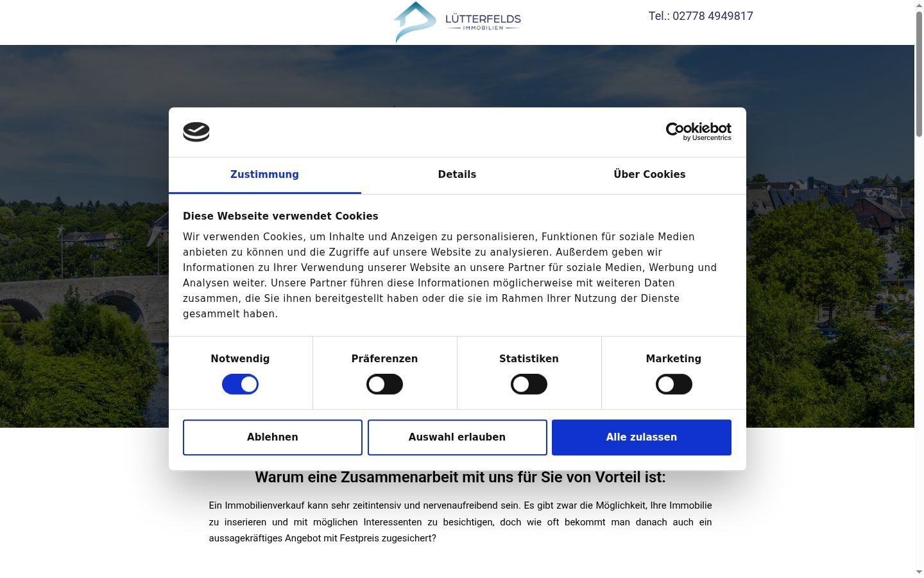This screenshot has width=924, height=578.
Task: Click the oval cookie dialog logo icon
Action: click(x=196, y=132)
